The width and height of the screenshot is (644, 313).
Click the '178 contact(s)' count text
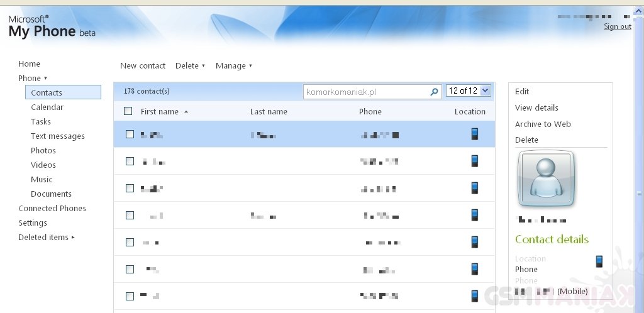coord(147,91)
